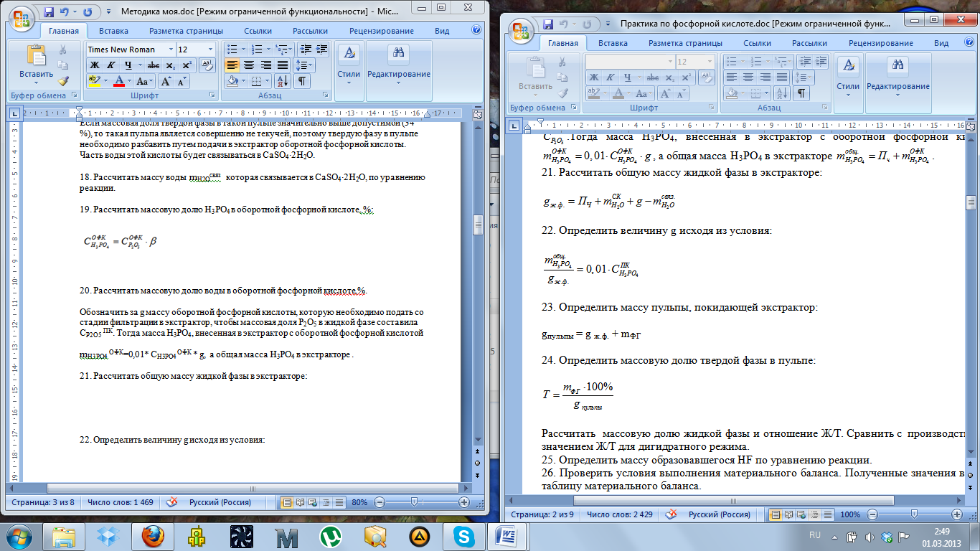Viewport: 980px width, 551px height.
Task: Click text highlight color yellow swatch
Action: 94,81
